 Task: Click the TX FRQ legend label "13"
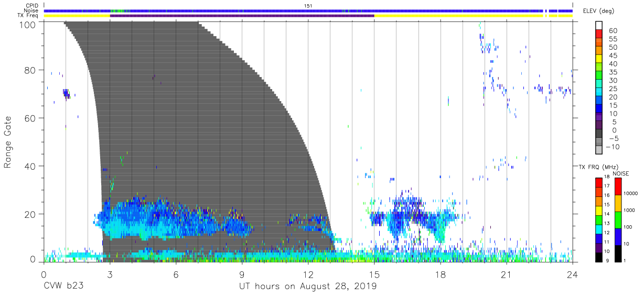(608, 223)
